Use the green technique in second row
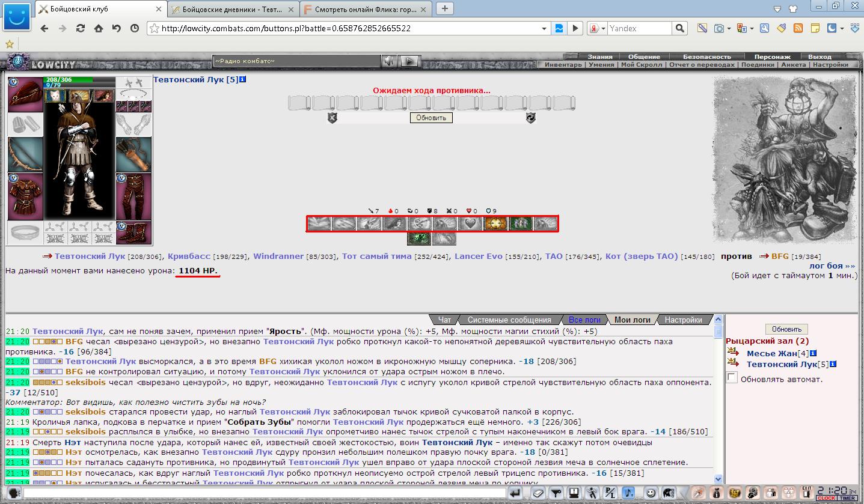The image size is (864, 504). click(418, 238)
